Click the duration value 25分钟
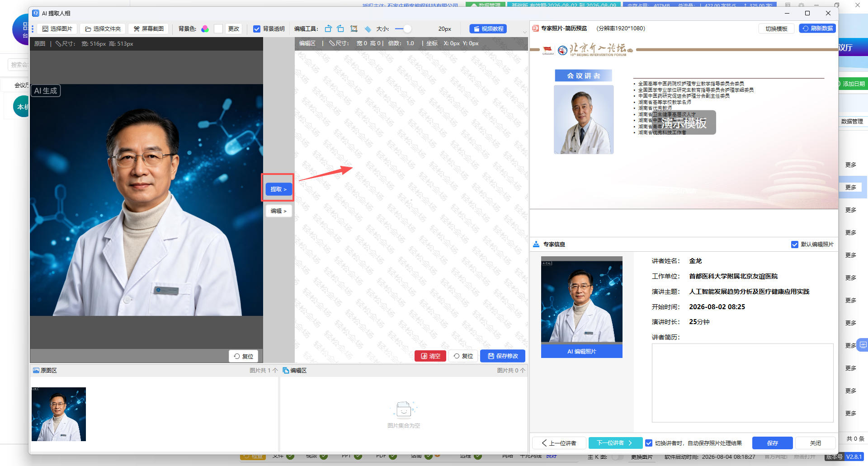Screen dimensions: 868x466 [x=699, y=322]
